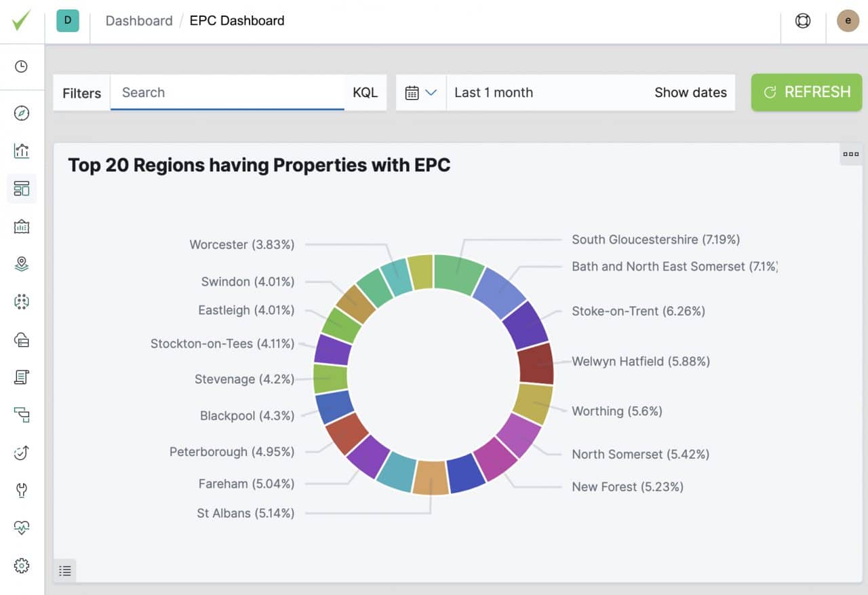This screenshot has height=595, width=868.
Task: Click inside the Search query field
Action: click(x=227, y=92)
